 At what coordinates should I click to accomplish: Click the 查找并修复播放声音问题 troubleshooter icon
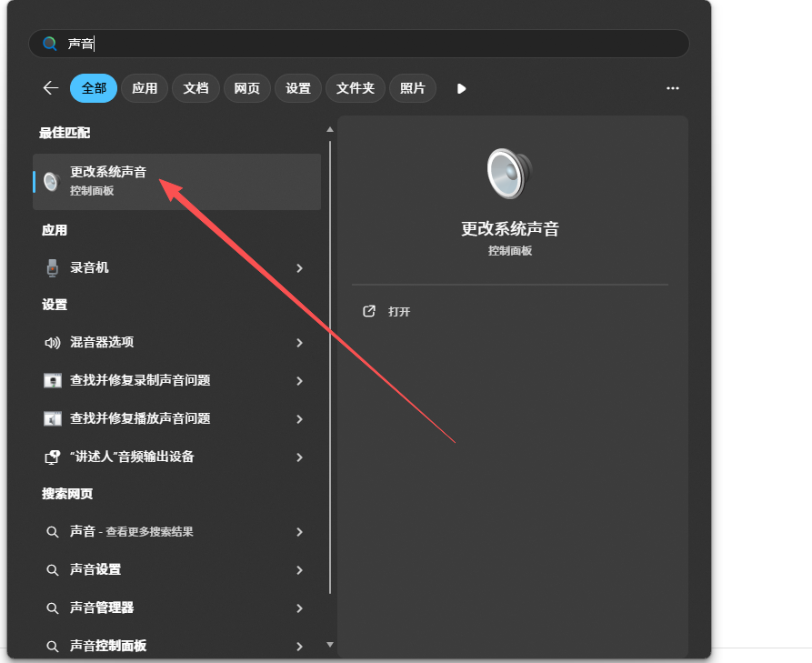click(53, 418)
